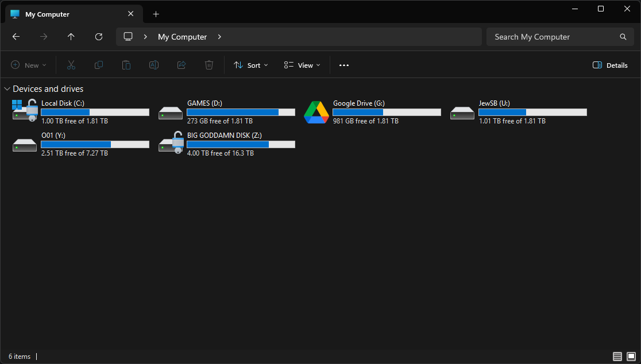Click the Cut scissors icon
Viewport: 641px width, 364px height.
(x=71, y=65)
